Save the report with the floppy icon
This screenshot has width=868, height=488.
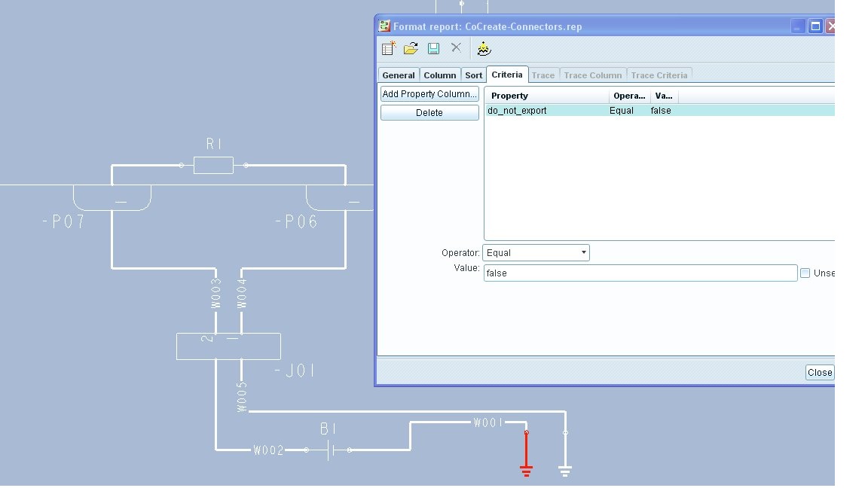(x=433, y=49)
